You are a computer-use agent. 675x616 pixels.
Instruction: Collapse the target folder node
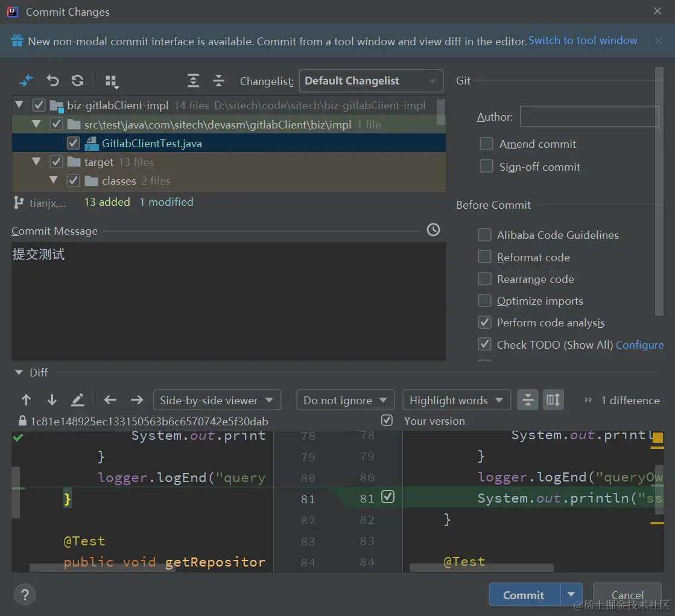coord(37,162)
